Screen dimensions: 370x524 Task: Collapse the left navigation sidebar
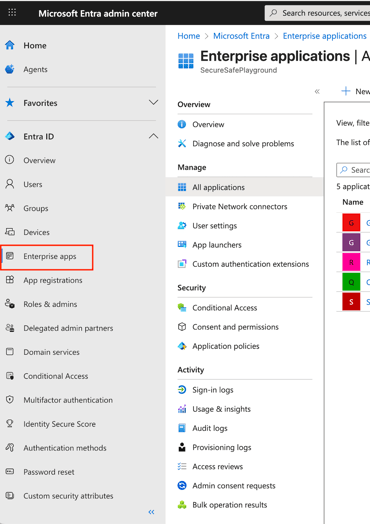[151, 512]
